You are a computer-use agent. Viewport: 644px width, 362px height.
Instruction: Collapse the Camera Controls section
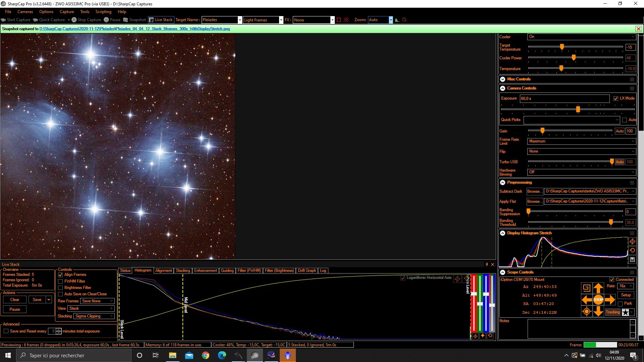[502, 88]
